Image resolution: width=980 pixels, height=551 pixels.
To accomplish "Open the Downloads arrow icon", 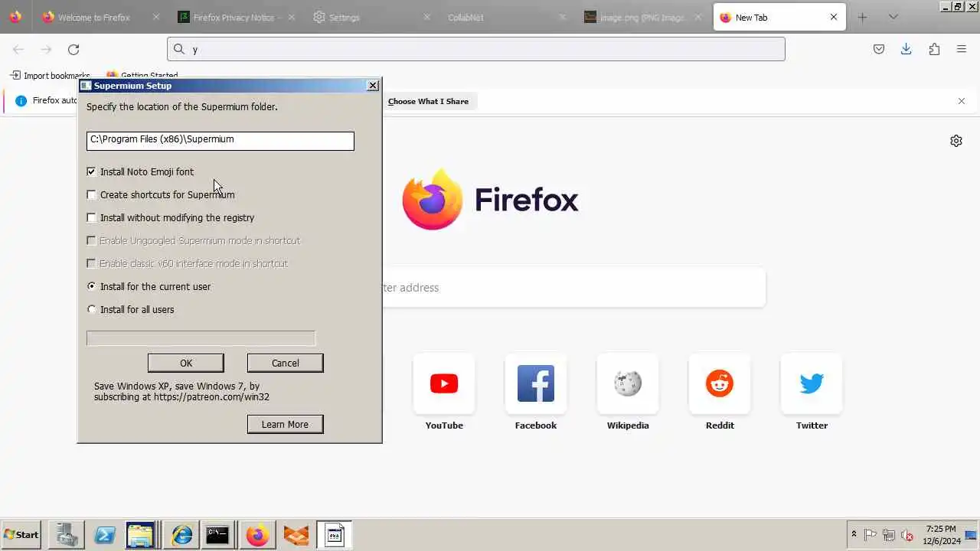I will click(x=906, y=49).
